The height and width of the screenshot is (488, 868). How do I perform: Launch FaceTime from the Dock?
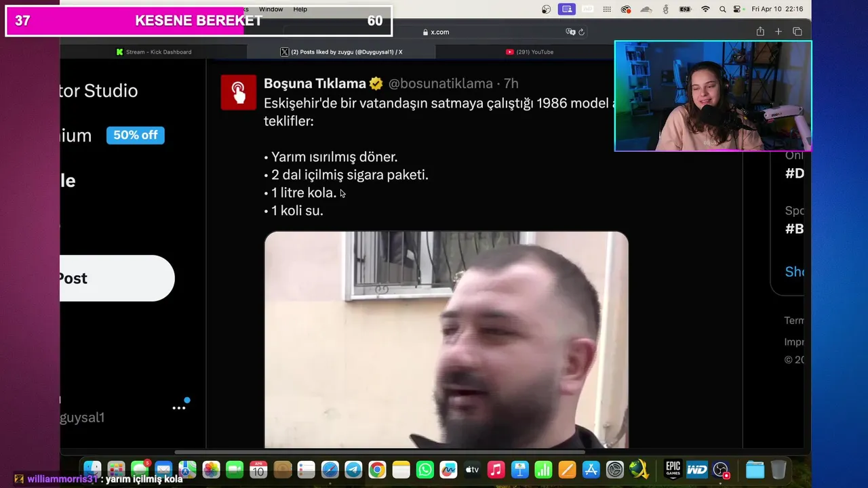pyautogui.click(x=235, y=470)
